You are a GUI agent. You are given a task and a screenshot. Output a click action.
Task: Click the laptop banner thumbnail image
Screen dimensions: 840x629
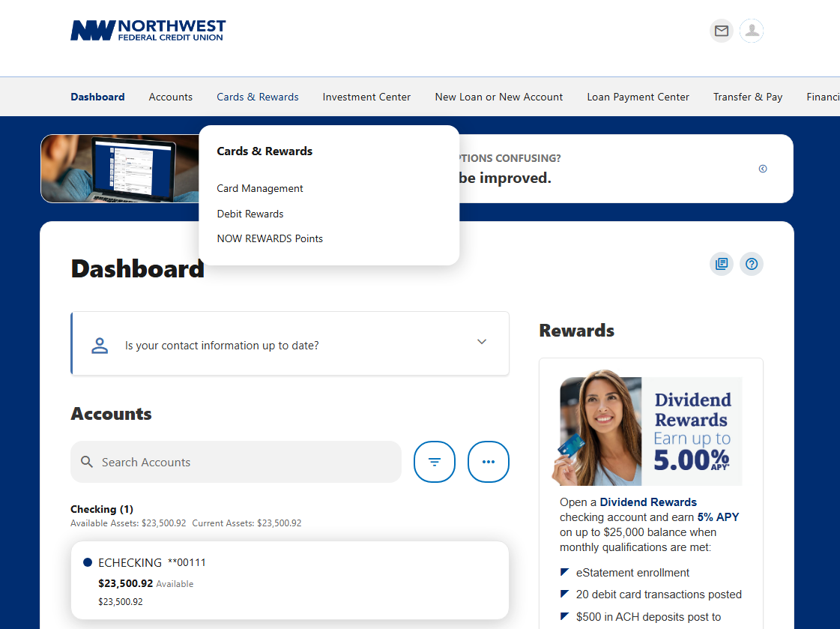[x=120, y=169]
